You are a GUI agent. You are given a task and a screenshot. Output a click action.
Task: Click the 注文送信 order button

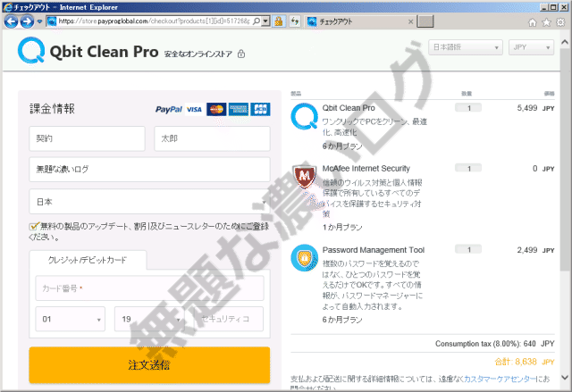(x=149, y=365)
